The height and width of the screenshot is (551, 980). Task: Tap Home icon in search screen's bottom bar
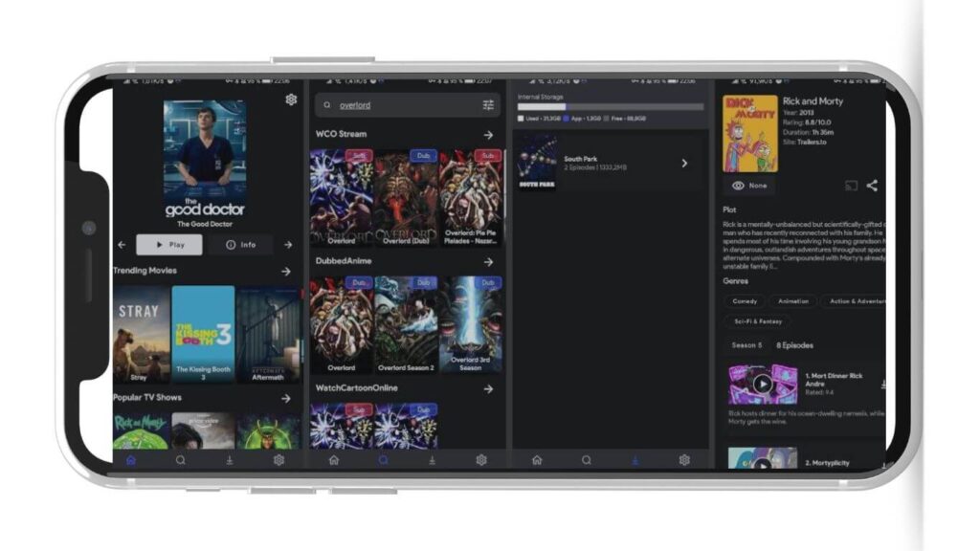[x=334, y=460]
